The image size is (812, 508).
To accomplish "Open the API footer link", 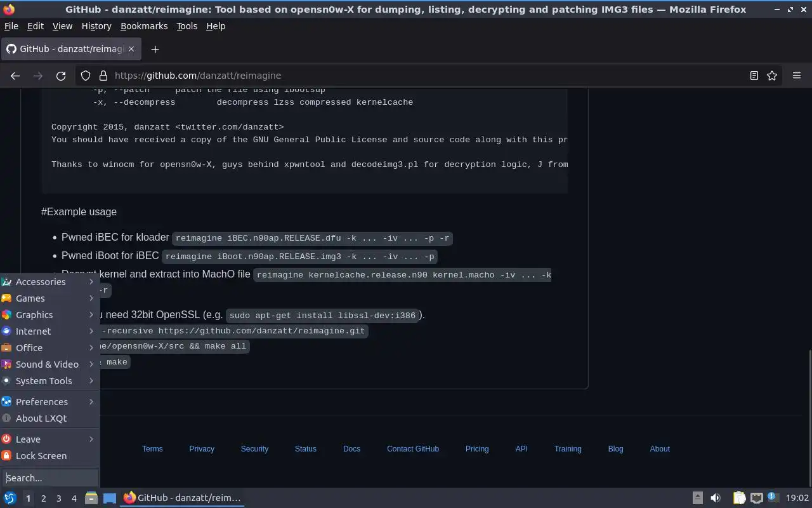I will [x=521, y=449].
